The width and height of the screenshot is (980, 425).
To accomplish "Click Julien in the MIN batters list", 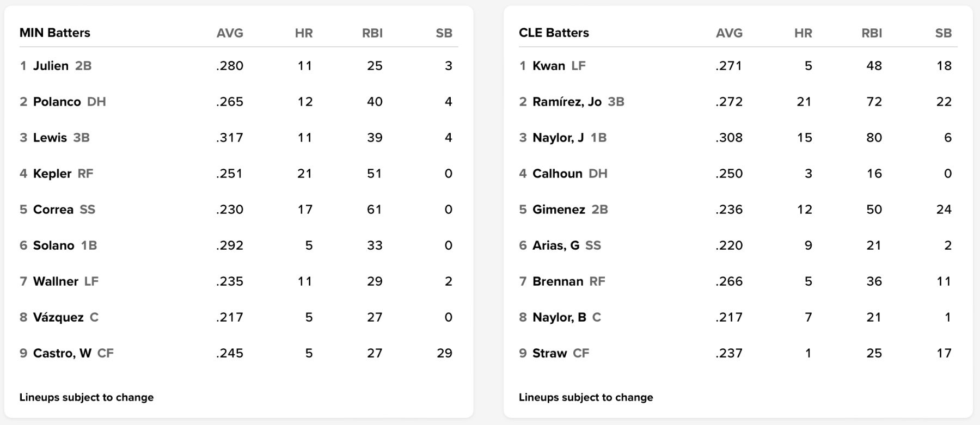I will (51, 66).
